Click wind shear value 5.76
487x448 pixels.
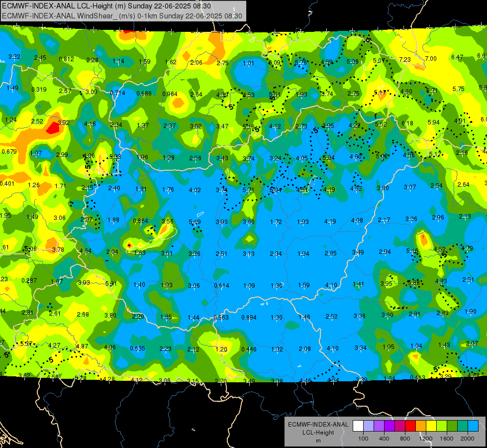[x=300, y=63]
